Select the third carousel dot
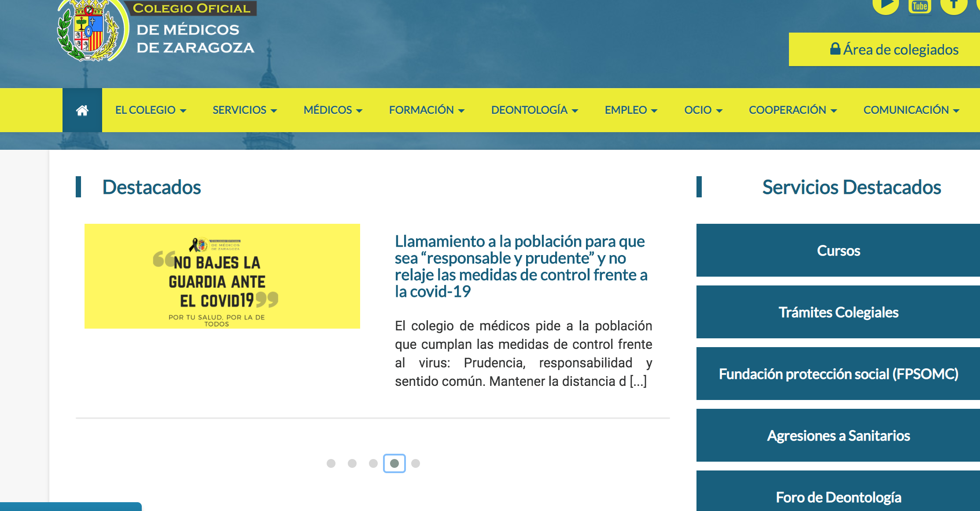The width and height of the screenshot is (980, 511). point(373,463)
